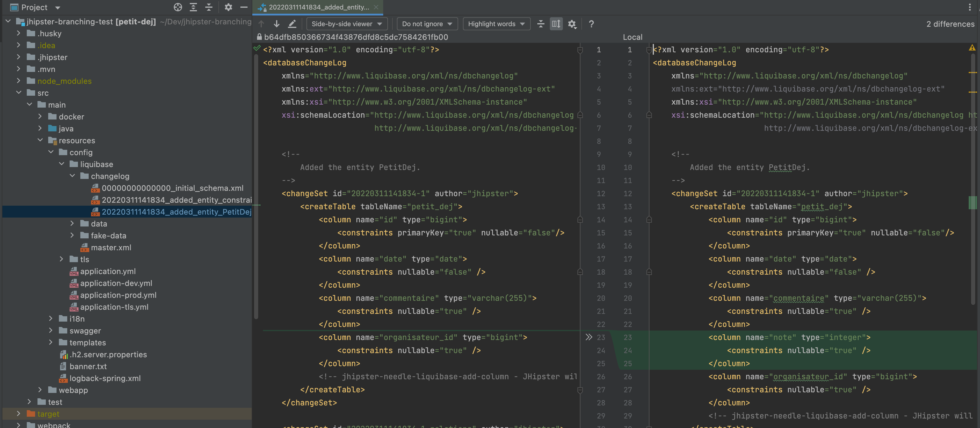The height and width of the screenshot is (428, 980).
Task: Open editor tab options kebab menu
Action: [x=970, y=7]
